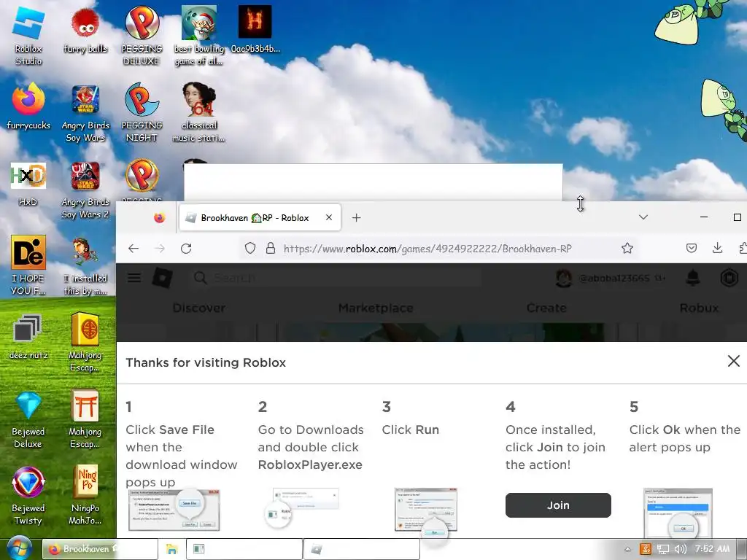Bookmark this page with star icon
Image resolution: width=747 pixels, height=560 pixels.
[x=627, y=248]
